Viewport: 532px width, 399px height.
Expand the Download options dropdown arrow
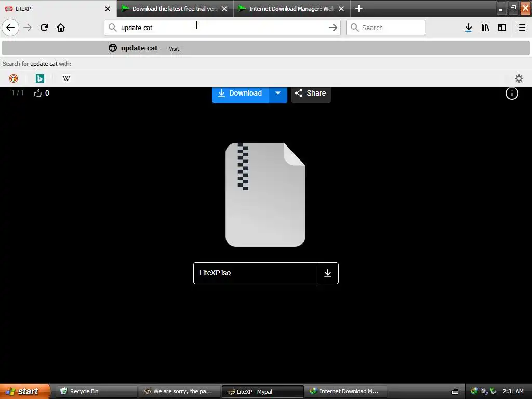point(278,94)
